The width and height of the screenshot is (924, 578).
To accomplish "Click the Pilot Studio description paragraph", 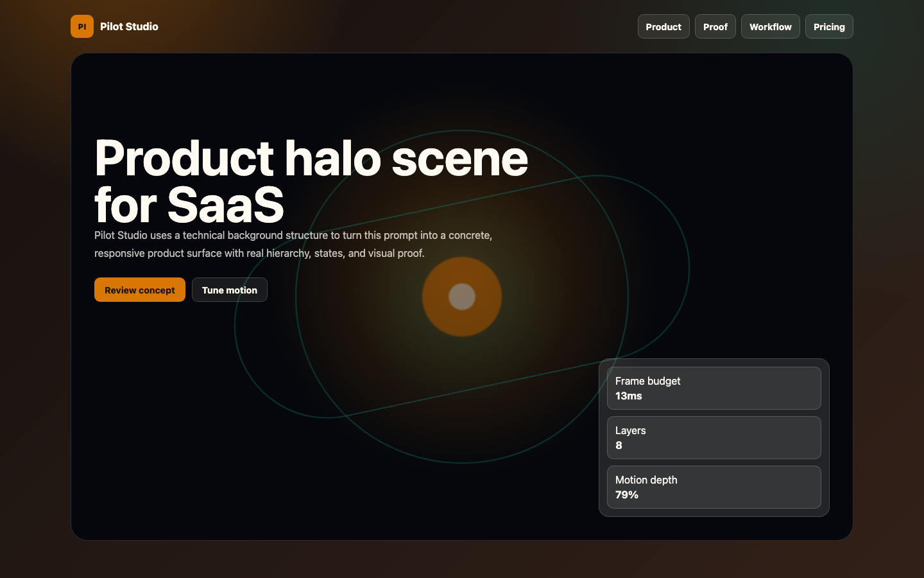I will pos(293,244).
